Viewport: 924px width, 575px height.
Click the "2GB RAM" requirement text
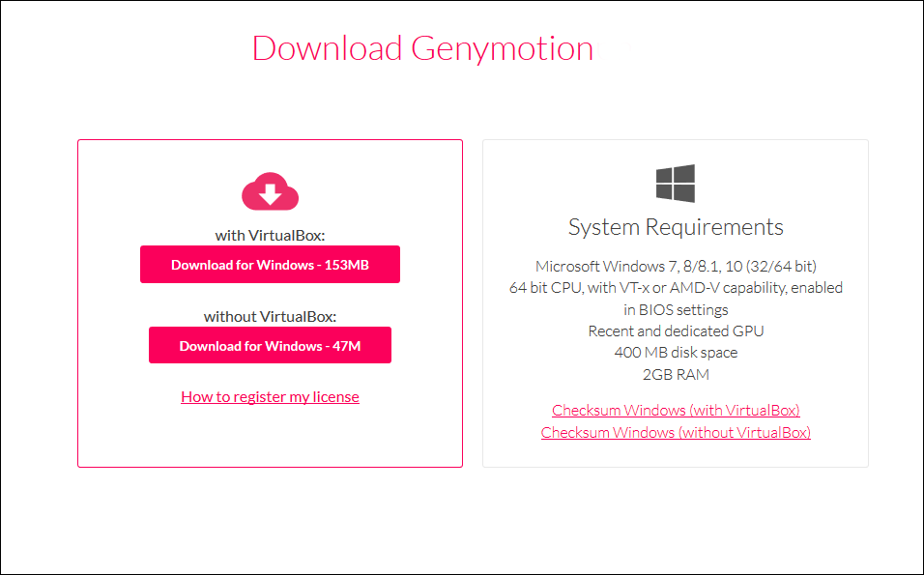click(x=675, y=374)
